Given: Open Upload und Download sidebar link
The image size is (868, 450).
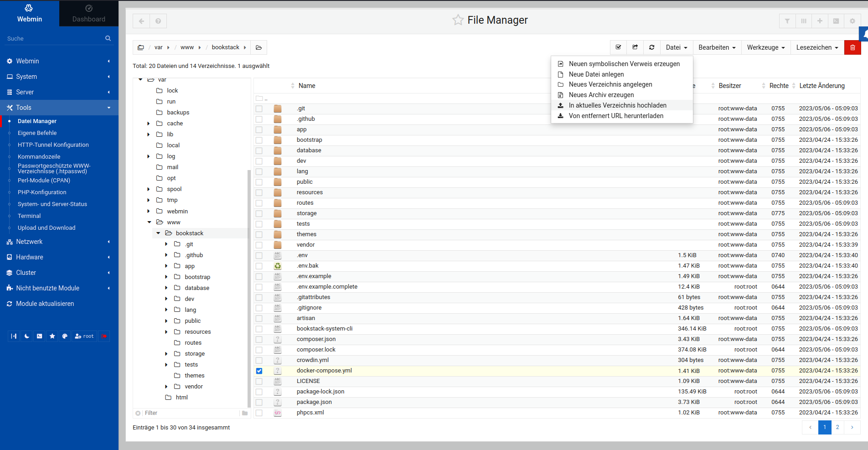Looking at the screenshot, I should click(46, 228).
